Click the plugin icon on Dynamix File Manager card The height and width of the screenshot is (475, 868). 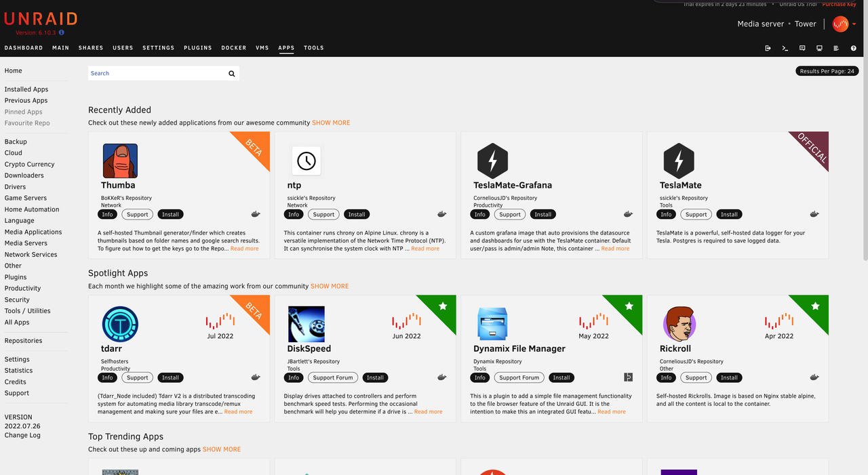click(628, 377)
